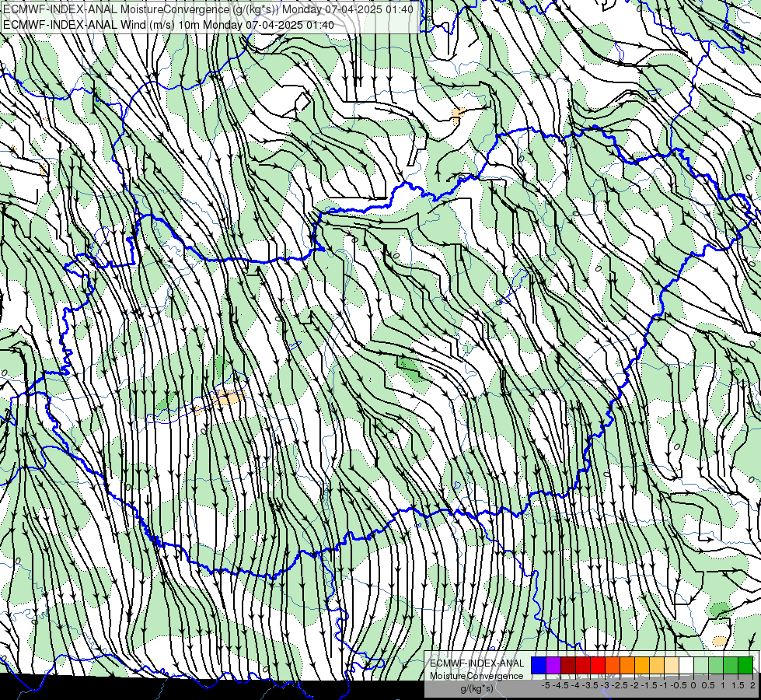Click the dark red legend swatch between -4.5 and -4

[x=568, y=665]
